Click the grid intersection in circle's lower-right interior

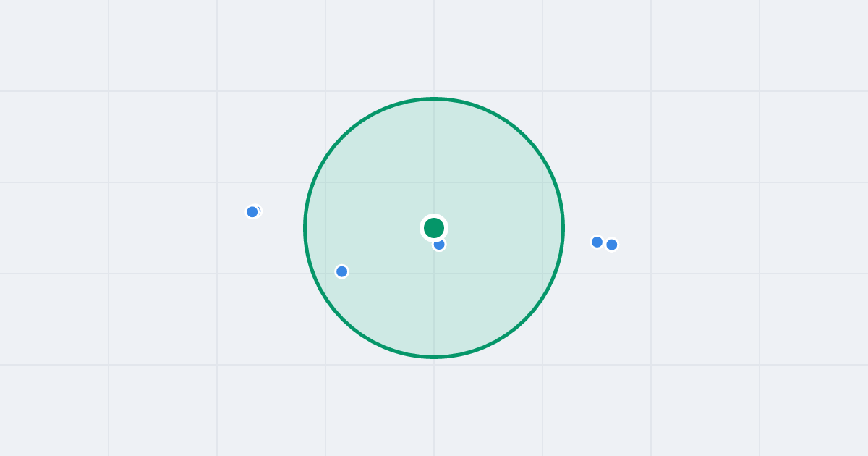coord(542,274)
